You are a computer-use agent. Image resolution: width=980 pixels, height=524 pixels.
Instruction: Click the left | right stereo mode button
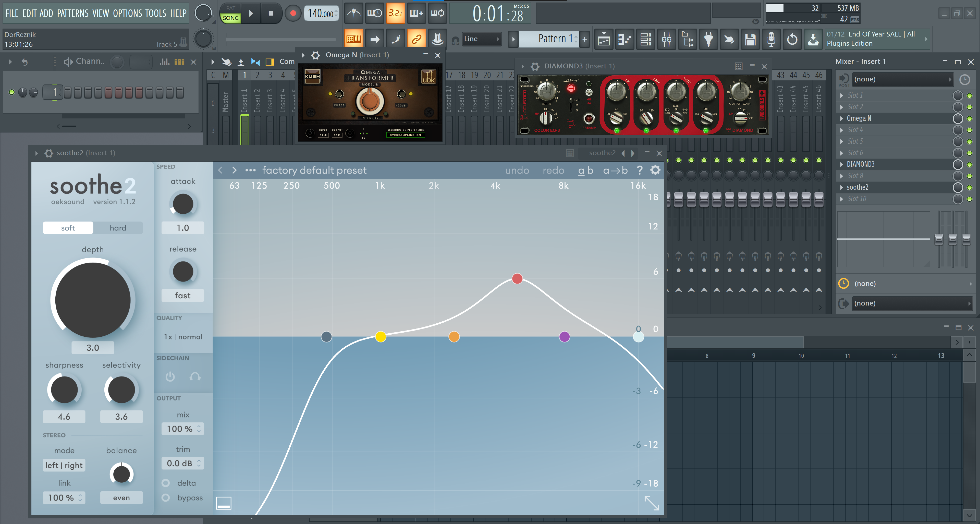point(64,465)
